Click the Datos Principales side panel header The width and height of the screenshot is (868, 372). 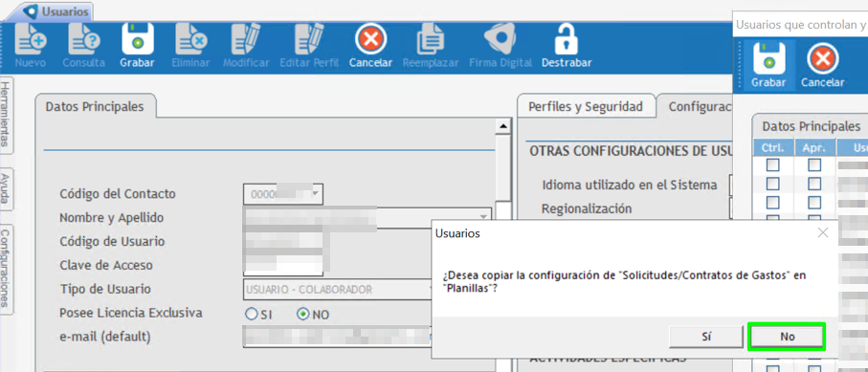(811, 126)
